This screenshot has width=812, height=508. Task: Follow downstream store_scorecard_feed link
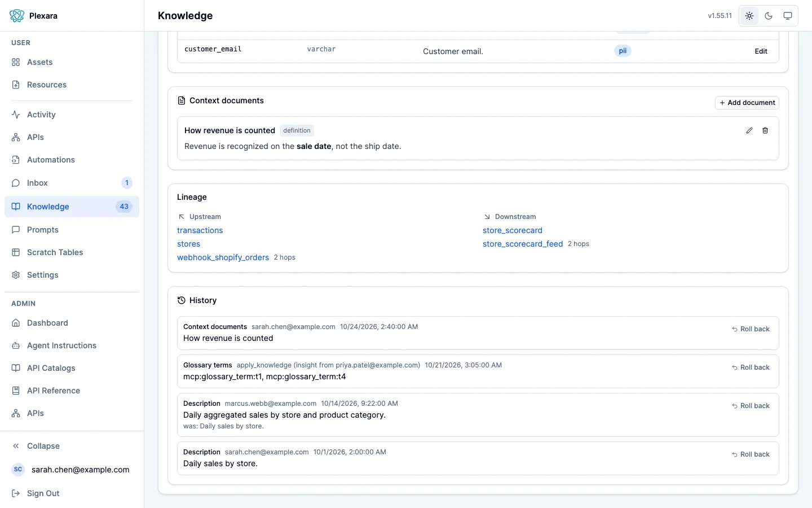[x=523, y=244]
